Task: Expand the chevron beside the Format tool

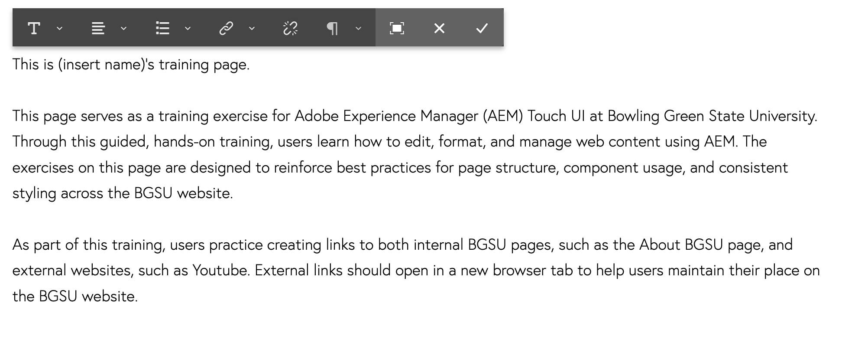Action: tap(60, 29)
